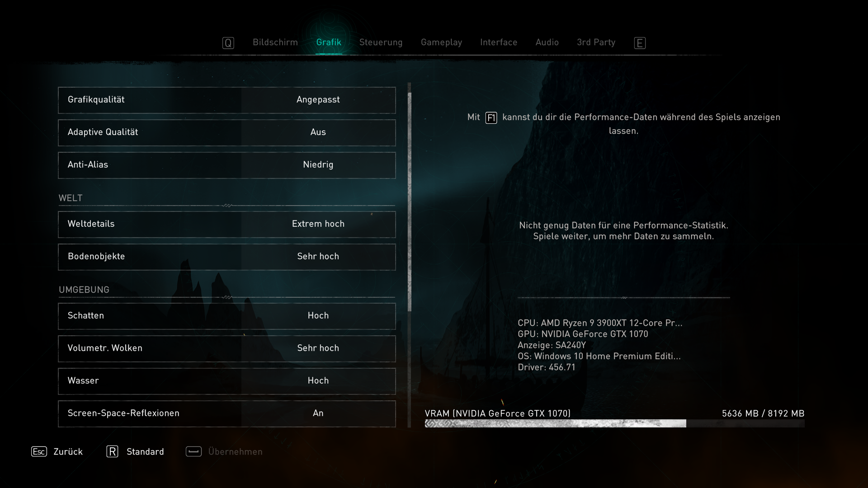Screen dimensions: 868x488
Task: Click the E key next-tab icon
Action: pos(640,43)
